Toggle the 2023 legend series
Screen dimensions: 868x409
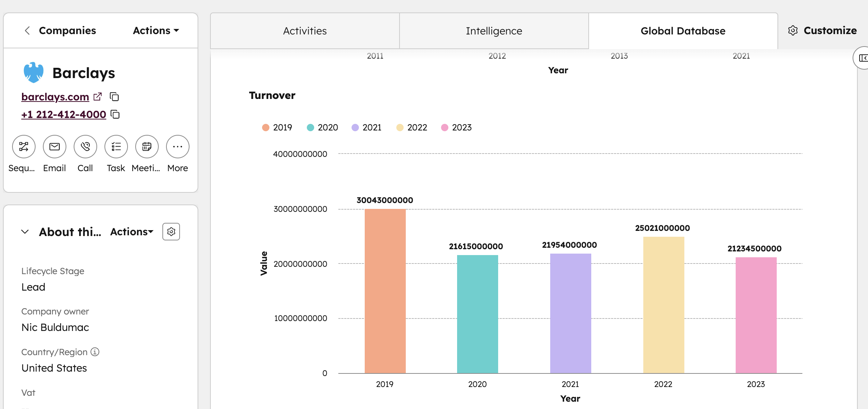point(456,128)
